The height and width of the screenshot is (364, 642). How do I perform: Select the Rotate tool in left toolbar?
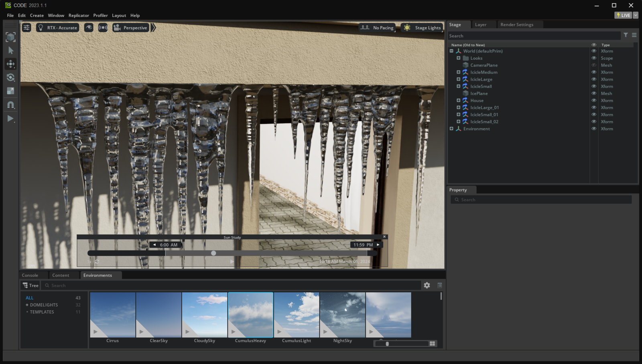point(11,77)
